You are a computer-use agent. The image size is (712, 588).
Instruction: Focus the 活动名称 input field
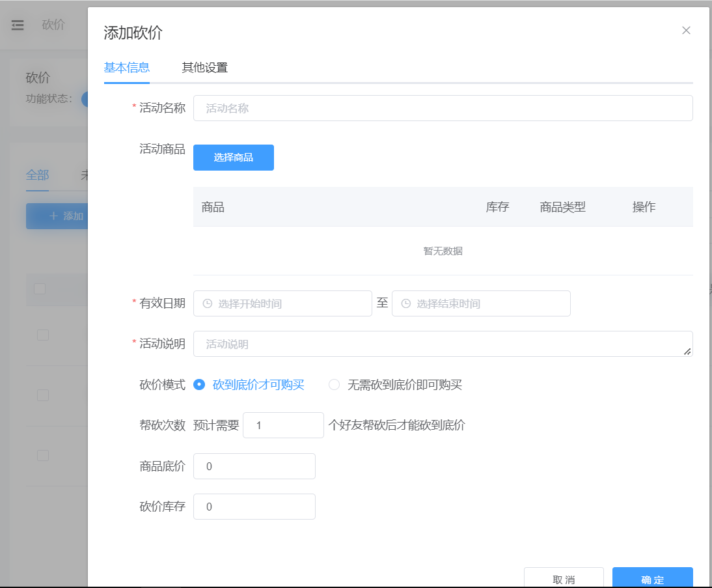[443, 108]
